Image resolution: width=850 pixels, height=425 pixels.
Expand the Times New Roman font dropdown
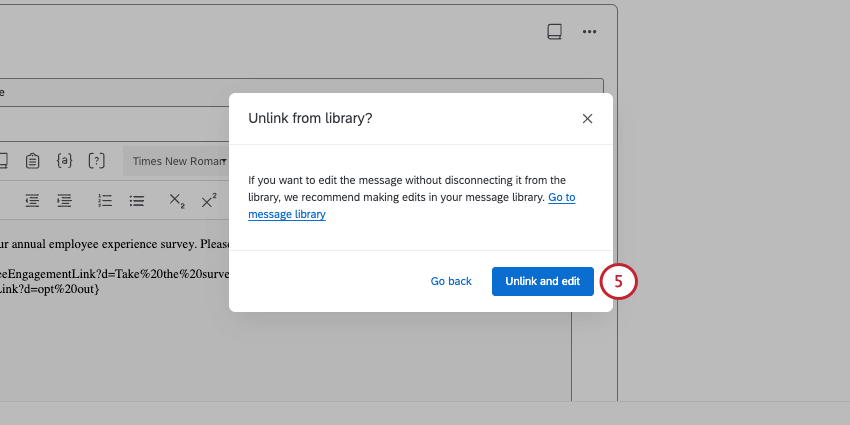[178, 161]
